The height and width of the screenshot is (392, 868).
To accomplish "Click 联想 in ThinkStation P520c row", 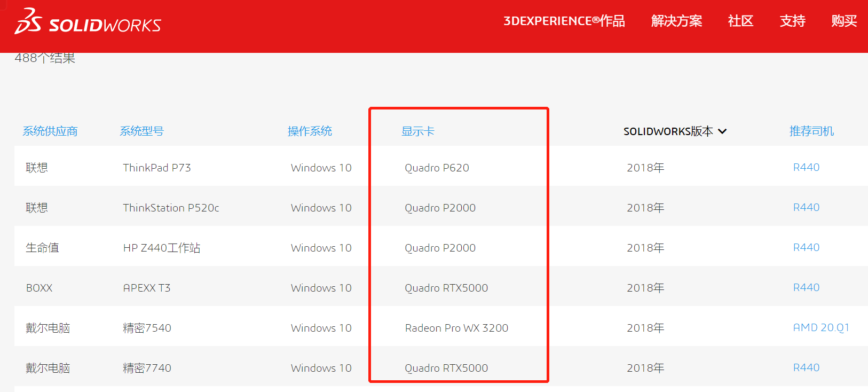I will (37, 208).
